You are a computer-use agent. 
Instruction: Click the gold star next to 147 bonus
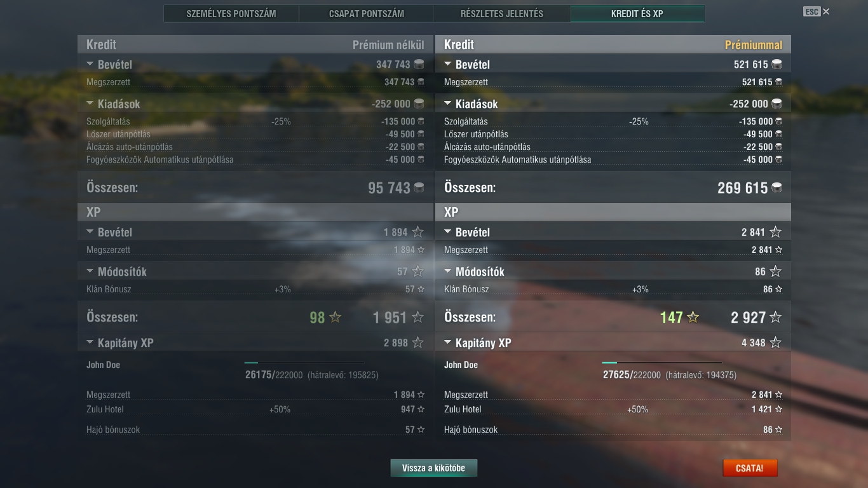point(693,317)
